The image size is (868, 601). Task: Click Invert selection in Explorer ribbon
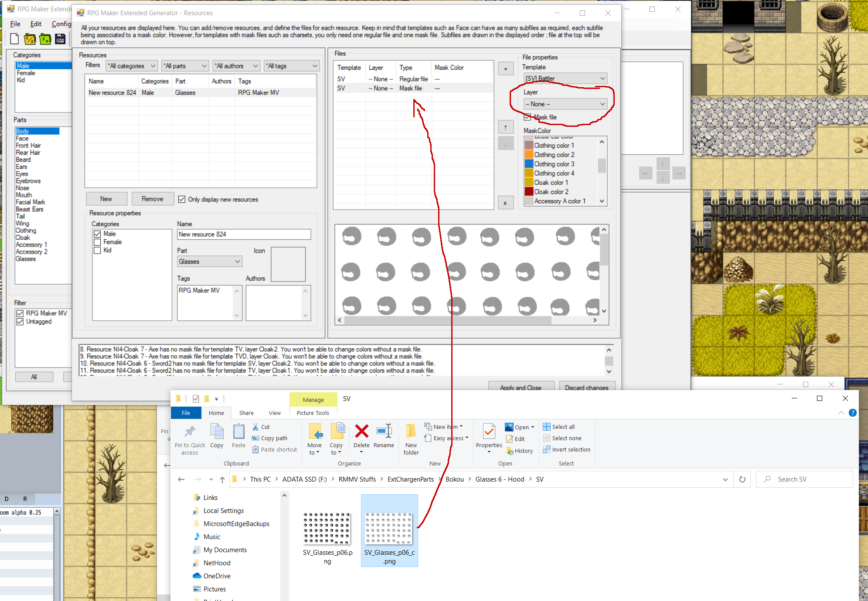pos(567,449)
